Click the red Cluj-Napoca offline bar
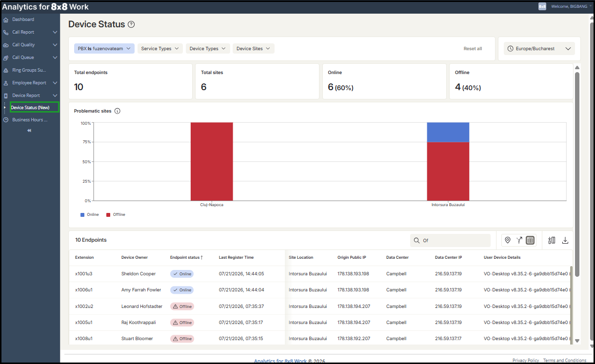 212,161
